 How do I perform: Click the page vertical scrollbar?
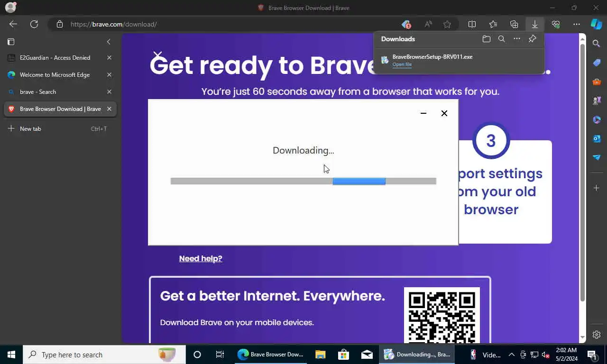tap(583, 173)
